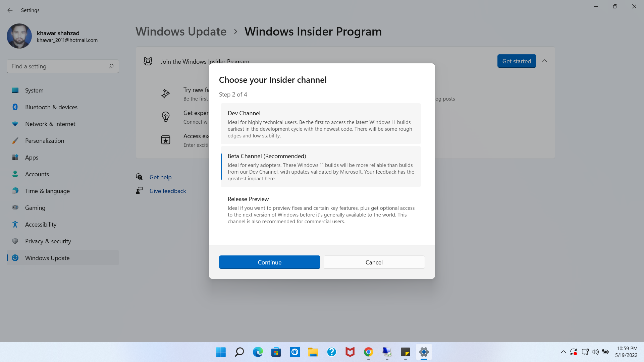This screenshot has width=644, height=362.
Task: Click the Privacy shield icon
Action: click(15, 241)
